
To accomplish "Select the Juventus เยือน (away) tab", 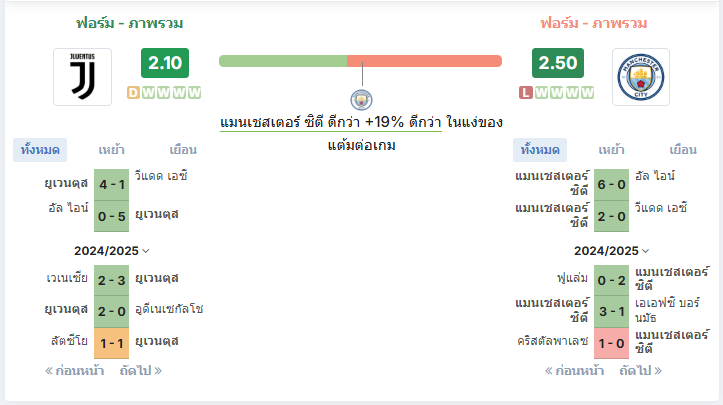I will [183, 150].
